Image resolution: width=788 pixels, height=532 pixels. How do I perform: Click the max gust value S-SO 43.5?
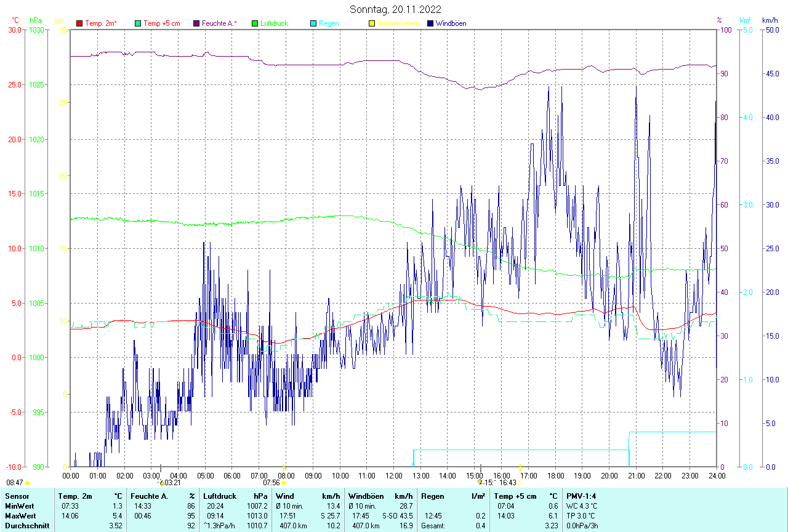[398, 516]
